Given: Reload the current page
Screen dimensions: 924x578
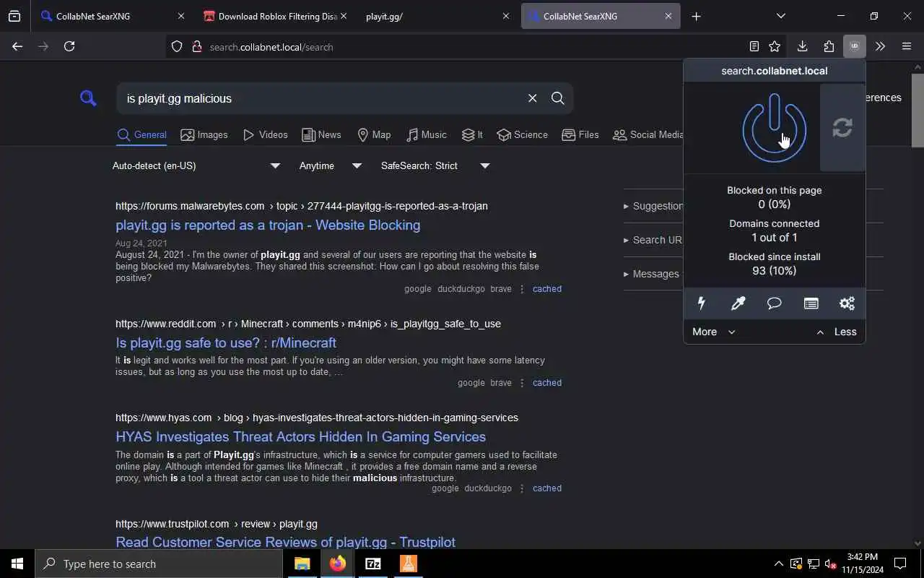Looking at the screenshot, I should point(69,46).
